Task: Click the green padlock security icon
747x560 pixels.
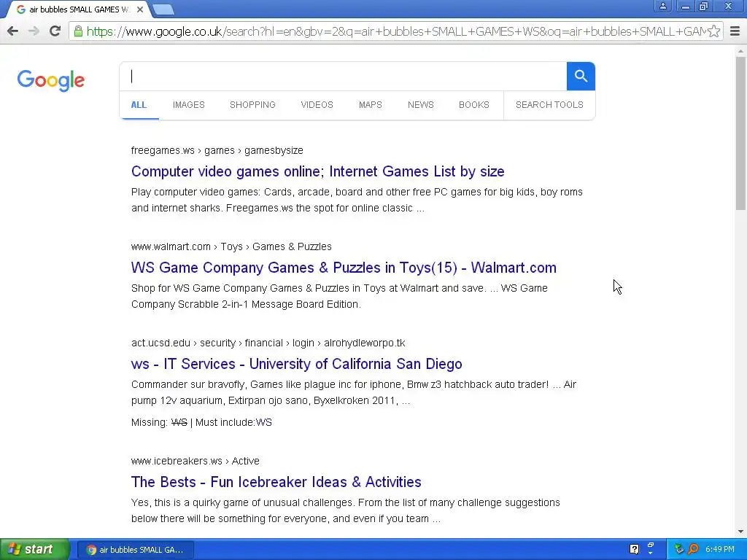Action: 78,31
